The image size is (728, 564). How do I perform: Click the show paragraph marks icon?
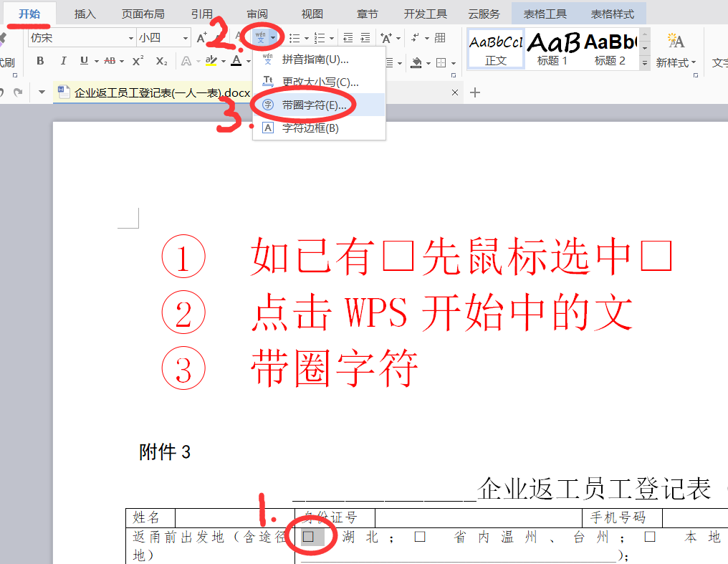pyautogui.click(x=416, y=38)
